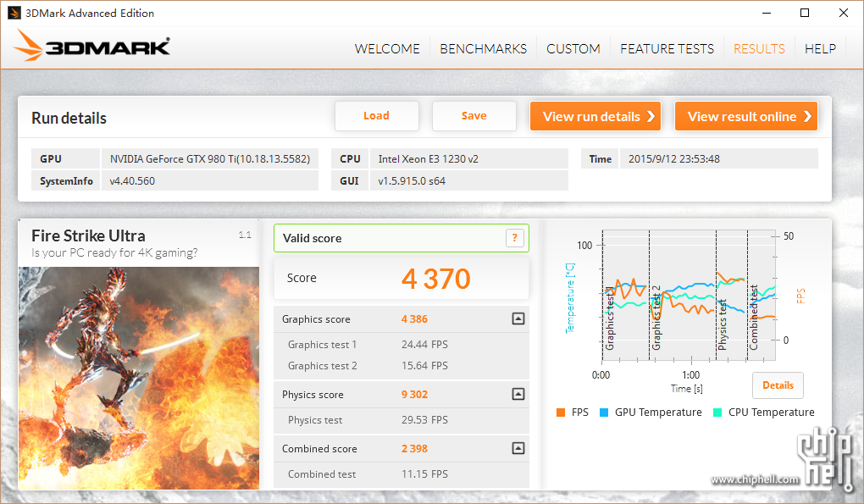Click the overall score 4 370
Screen dimensions: 864x504
(x=436, y=279)
